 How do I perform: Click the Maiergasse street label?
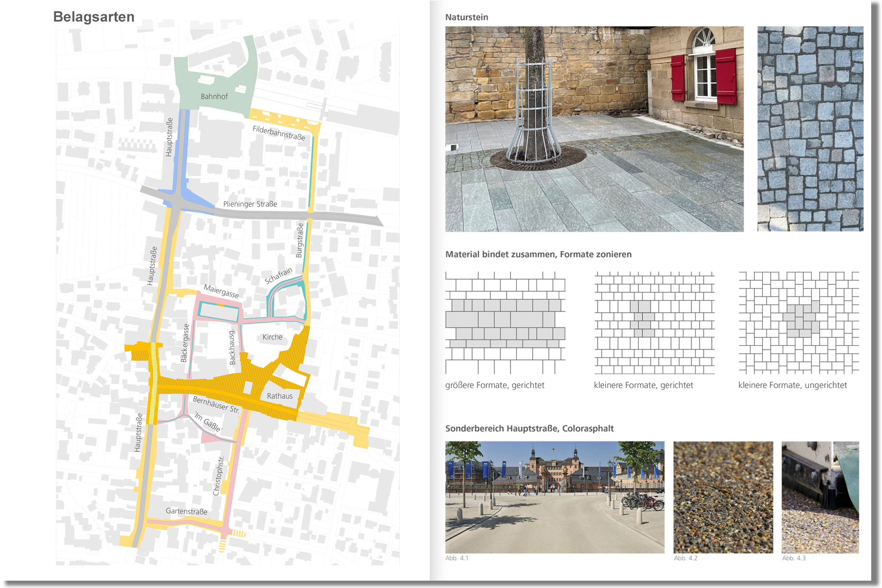(x=221, y=291)
